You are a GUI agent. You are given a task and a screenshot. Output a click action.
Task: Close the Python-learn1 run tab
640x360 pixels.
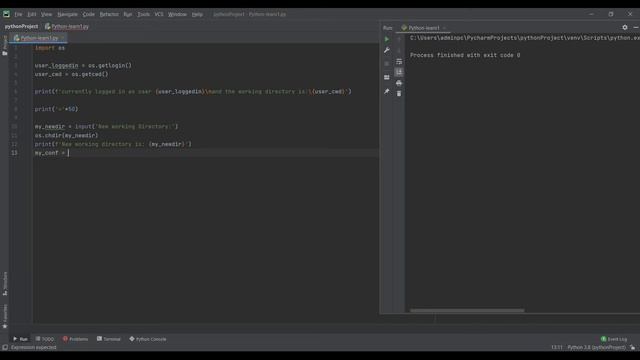point(444,28)
